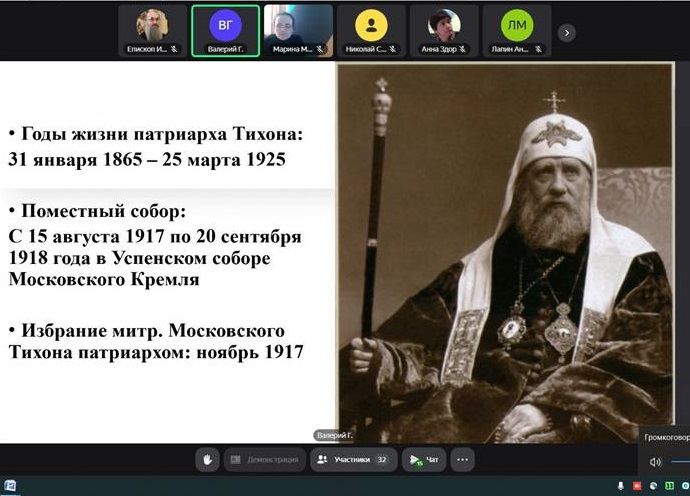Image resolution: width=690 pixels, height=496 pixels.
Task: Select Лапин Ан. participant tile
Action: (x=516, y=31)
